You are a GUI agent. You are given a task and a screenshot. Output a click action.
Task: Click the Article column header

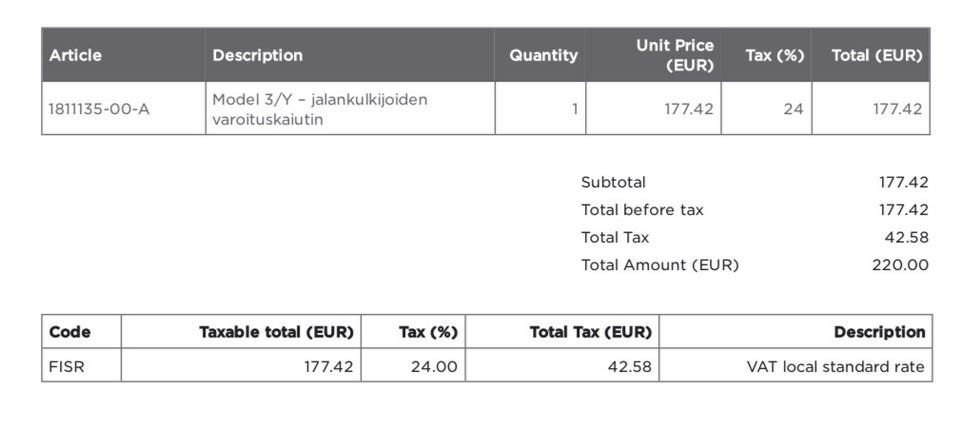click(x=76, y=56)
